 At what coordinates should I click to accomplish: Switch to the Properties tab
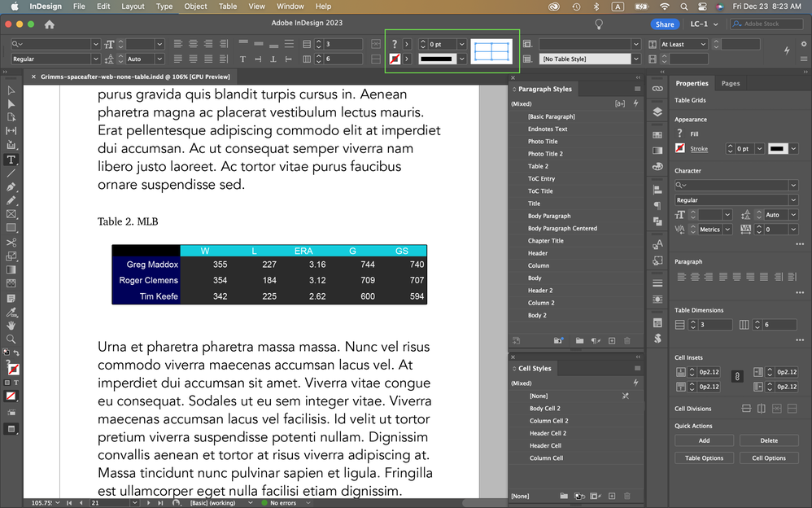tap(692, 84)
